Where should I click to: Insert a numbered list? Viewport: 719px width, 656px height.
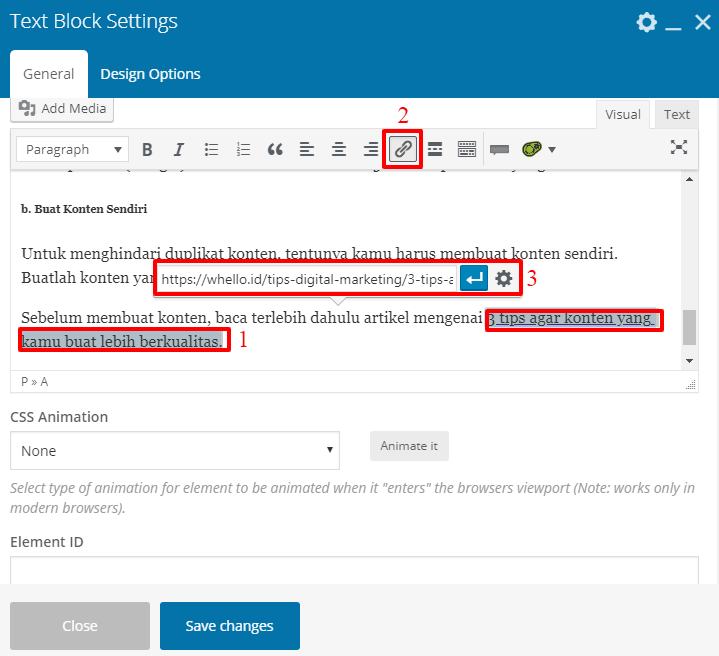tap(243, 150)
